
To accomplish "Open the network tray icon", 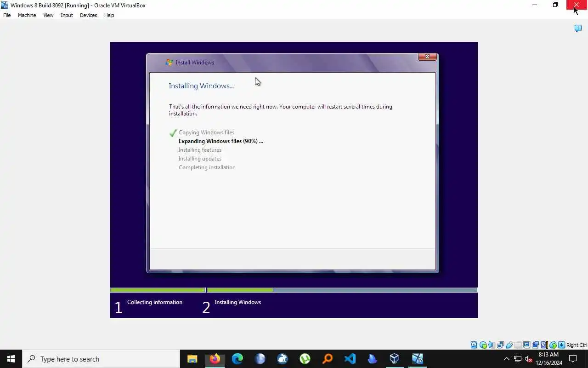I will (518, 359).
